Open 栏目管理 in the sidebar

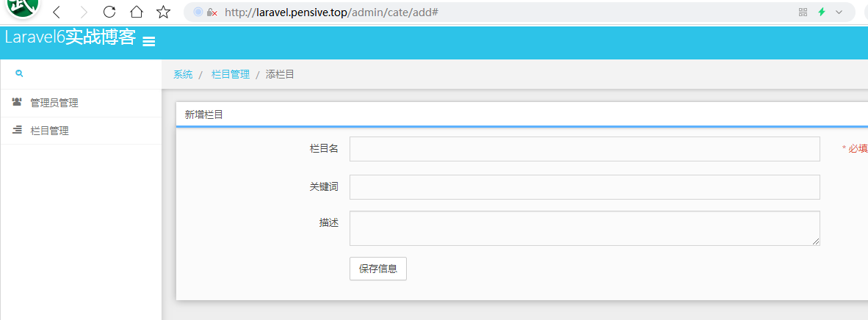click(x=49, y=131)
